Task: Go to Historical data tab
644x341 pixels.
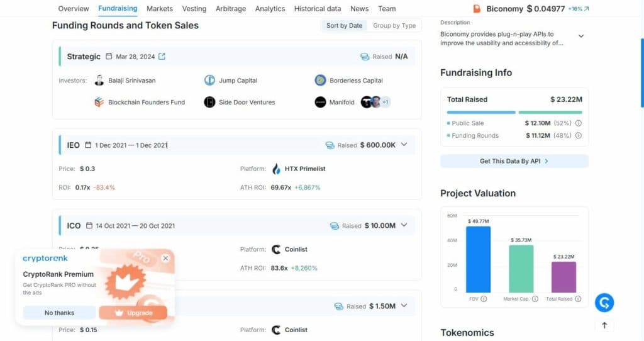Action: click(318, 9)
